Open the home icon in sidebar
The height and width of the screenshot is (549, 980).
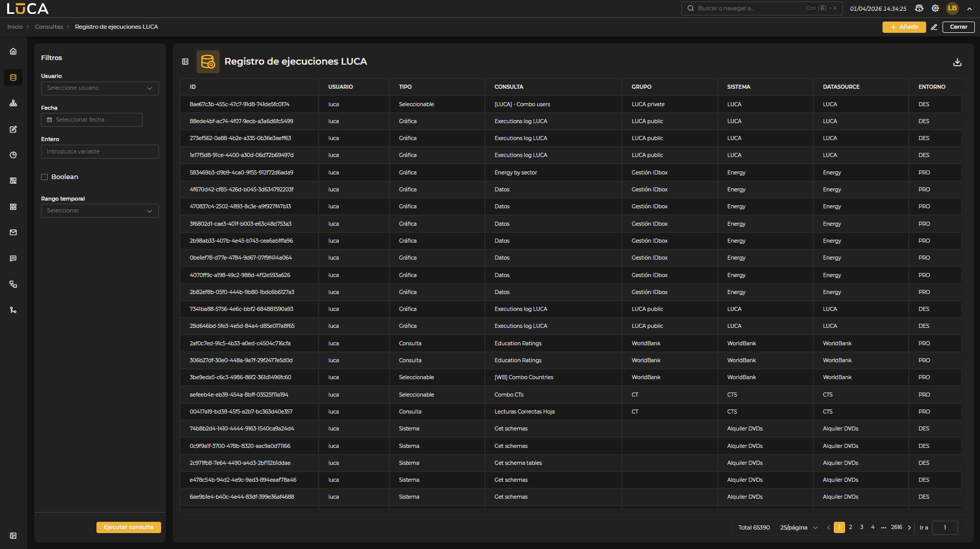(x=13, y=51)
